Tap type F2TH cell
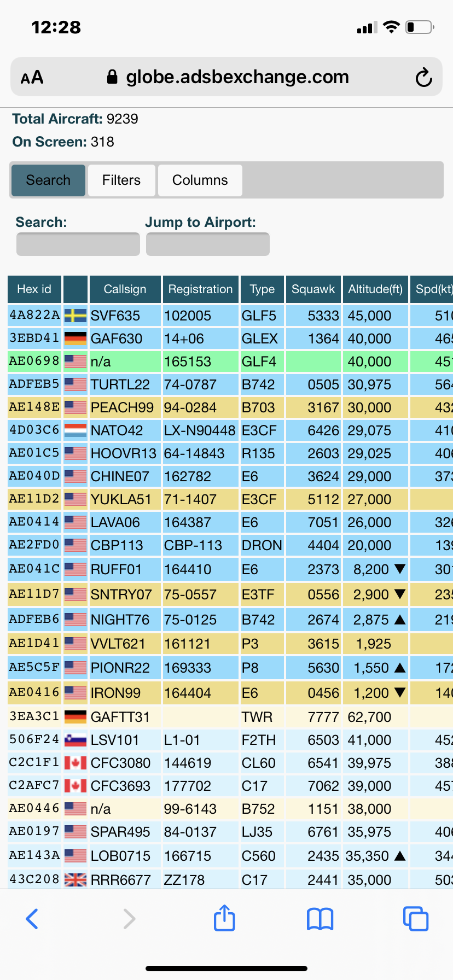The image size is (453, 980). 263,740
